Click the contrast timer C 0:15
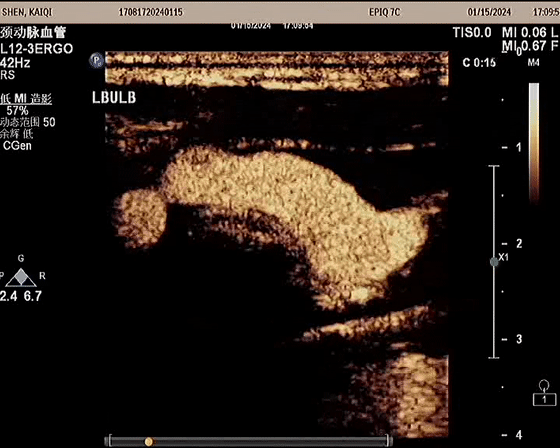The width and height of the screenshot is (560, 448). [479, 63]
